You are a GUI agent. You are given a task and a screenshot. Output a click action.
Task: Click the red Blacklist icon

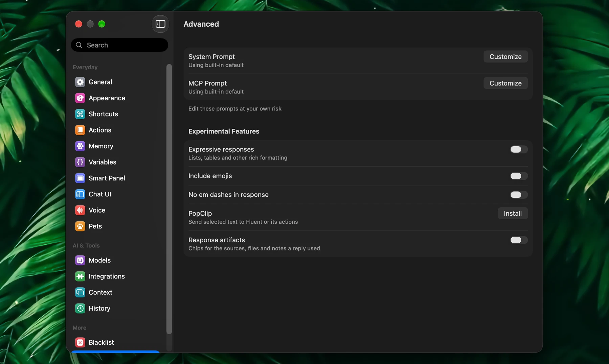coord(80,342)
